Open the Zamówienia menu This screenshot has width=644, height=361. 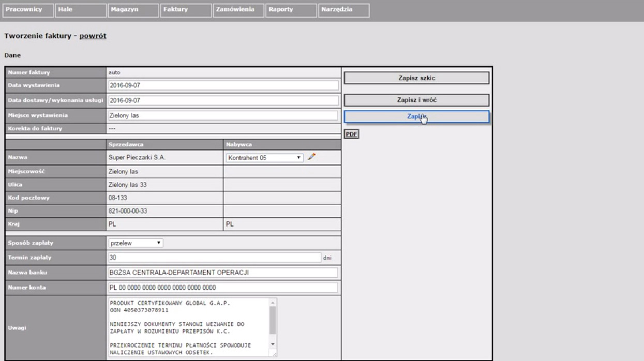[x=238, y=10]
